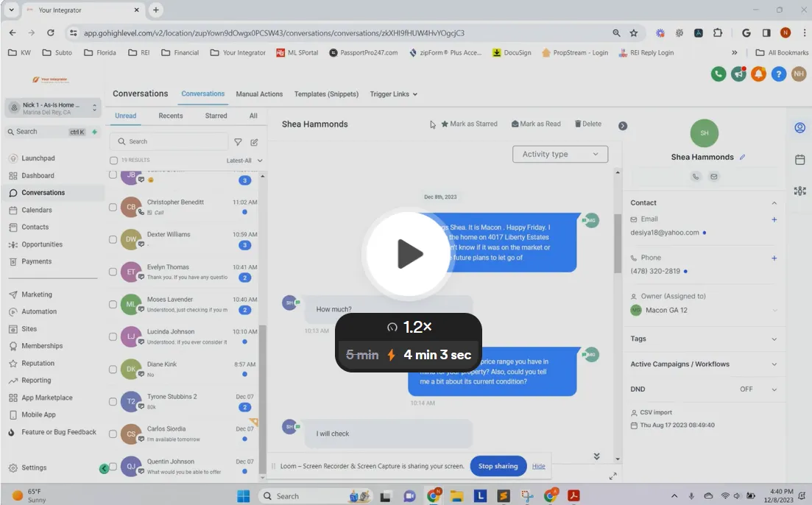Jump to latest messages double chevron

(x=596, y=456)
